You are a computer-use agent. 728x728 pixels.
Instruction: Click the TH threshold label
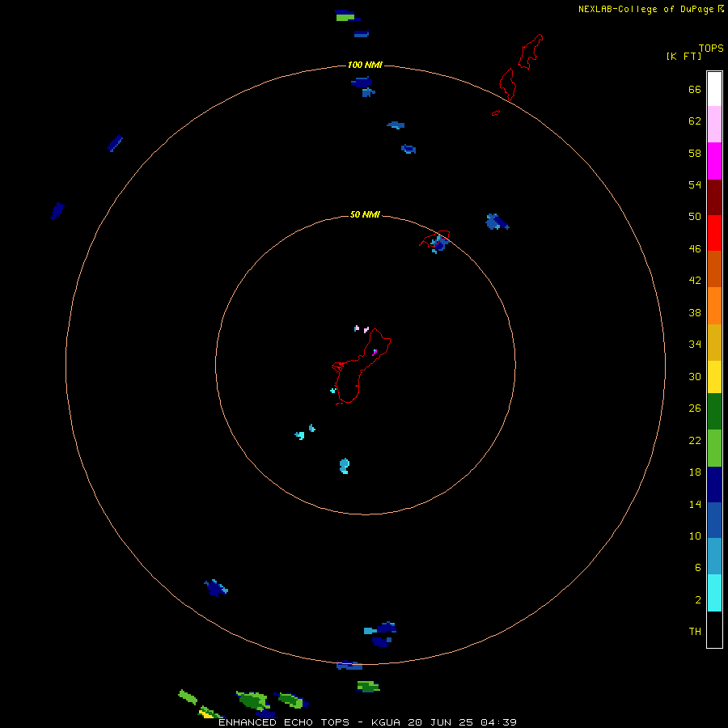click(695, 632)
